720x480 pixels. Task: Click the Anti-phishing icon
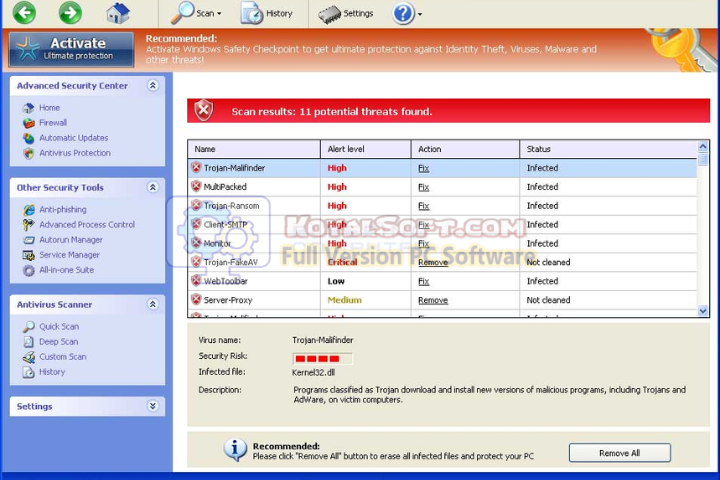[x=28, y=209]
